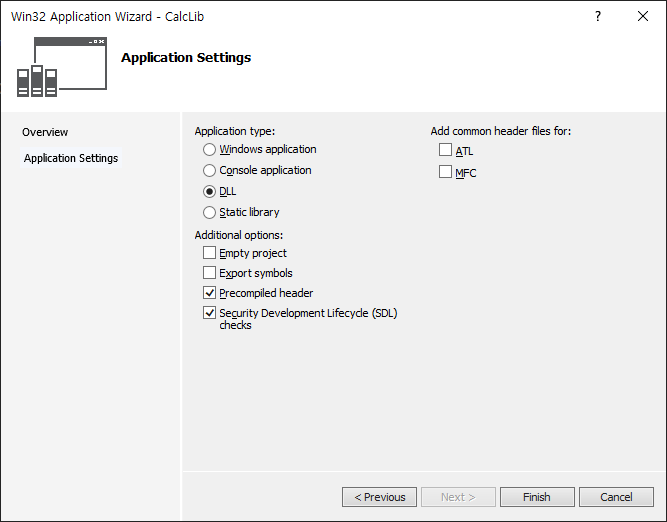Click 'Add common header files for:' label
Screen dimensions: 667x522
[x=501, y=131]
